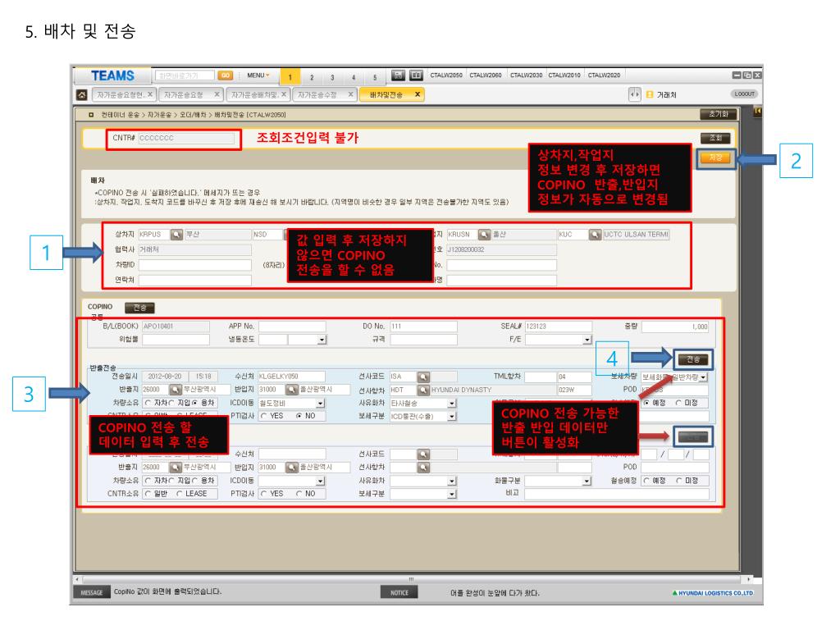Click the orange 저장 save button

click(x=716, y=158)
